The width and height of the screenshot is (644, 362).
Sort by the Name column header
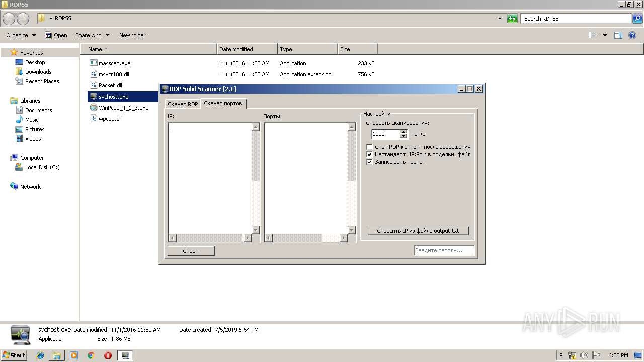149,49
